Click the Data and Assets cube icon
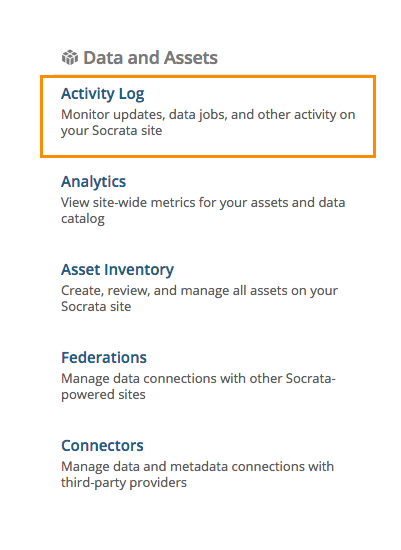This screenshot has width=401, height=550. coord(70,58)
